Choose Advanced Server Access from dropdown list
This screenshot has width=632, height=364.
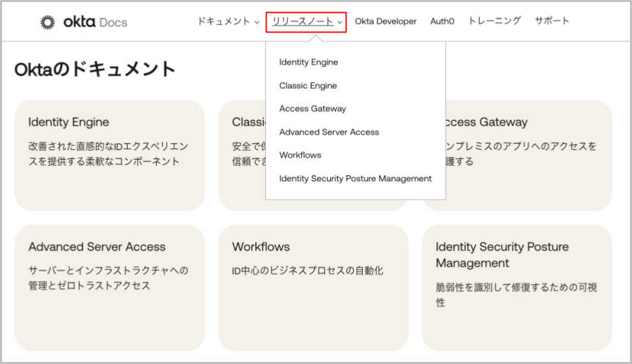pos(329,133)
